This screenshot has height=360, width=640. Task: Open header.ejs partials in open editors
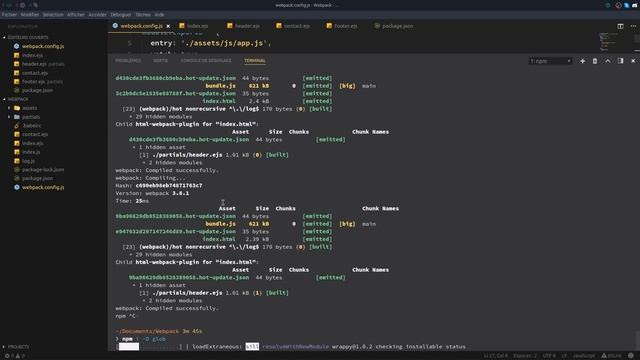tap(43, 64)
